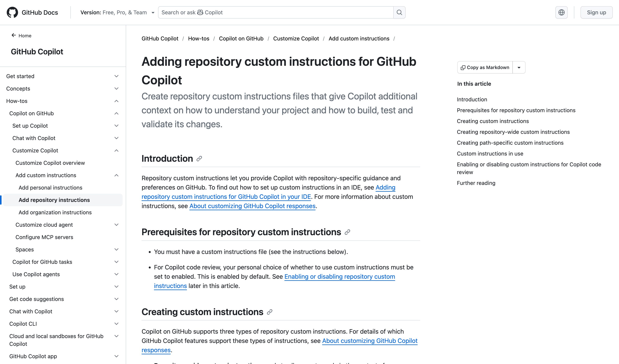
Task: Select Add organization instructions item
Action: [55, 212]
